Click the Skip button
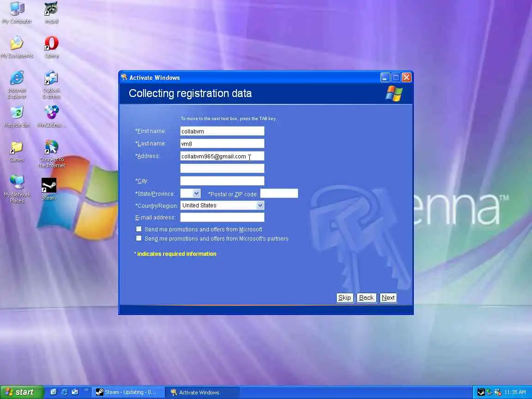This screenshot has width=532, height=399. coord(345,297)
